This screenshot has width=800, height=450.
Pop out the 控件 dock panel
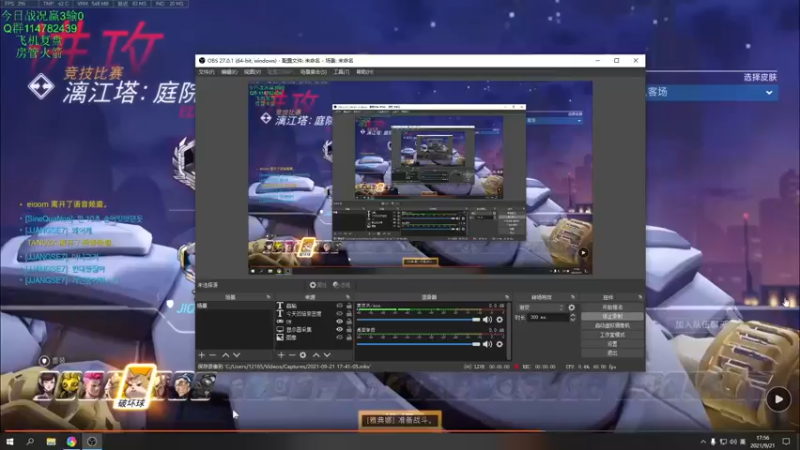click(x=640, y=297)
